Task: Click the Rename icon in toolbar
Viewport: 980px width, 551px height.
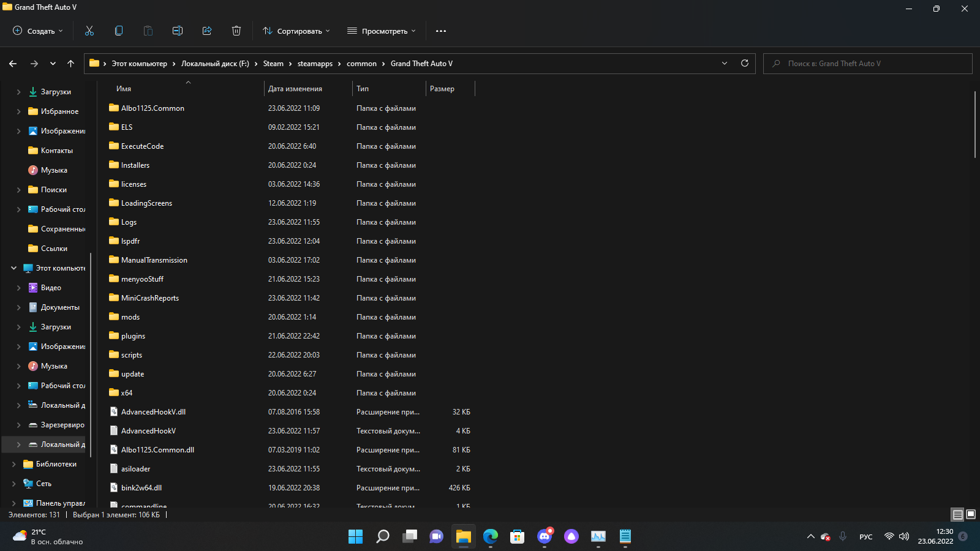Action: pos(178,31)
